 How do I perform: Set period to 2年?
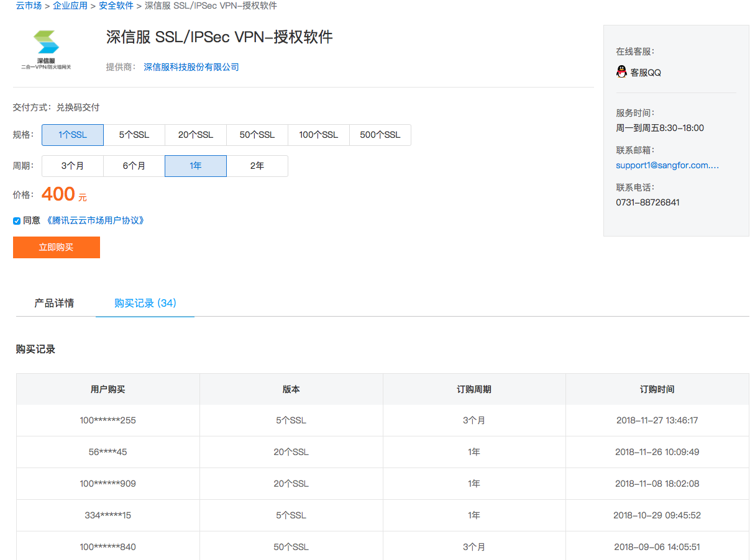pyautogui.click(x=257, y=166)
